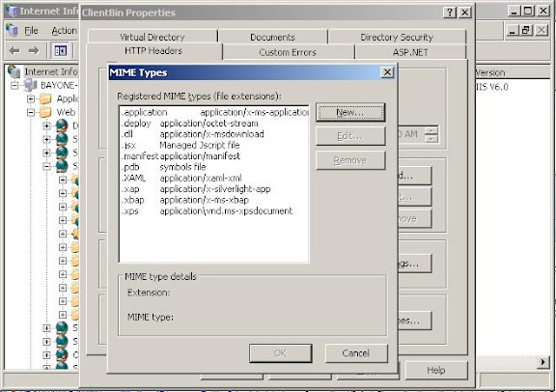Click Help in the ClientBin Properties dialog

[x=436, y=371]
